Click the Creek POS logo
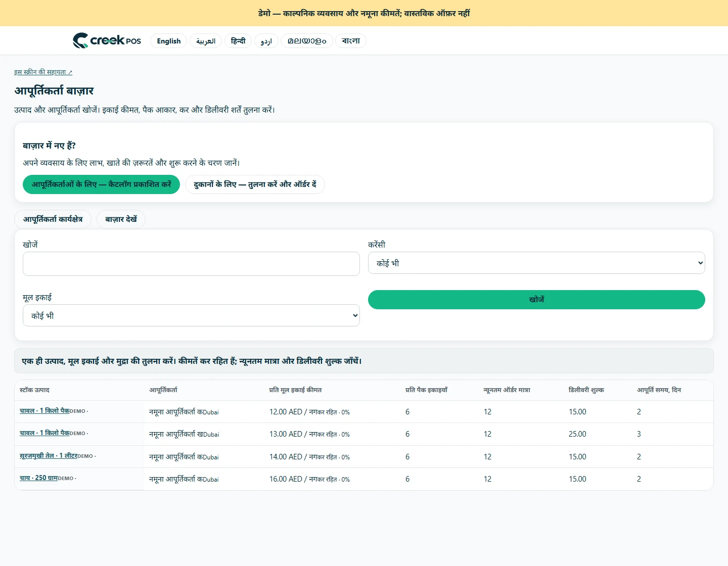This screenshot has height=566, width=728. pos(107,40)
